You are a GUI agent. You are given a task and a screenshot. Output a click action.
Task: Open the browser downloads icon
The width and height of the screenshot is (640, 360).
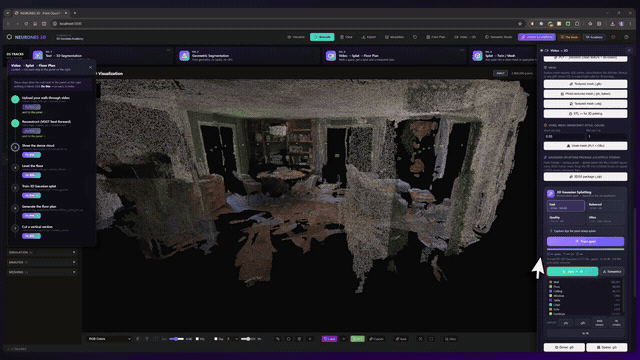click(612, 24)
